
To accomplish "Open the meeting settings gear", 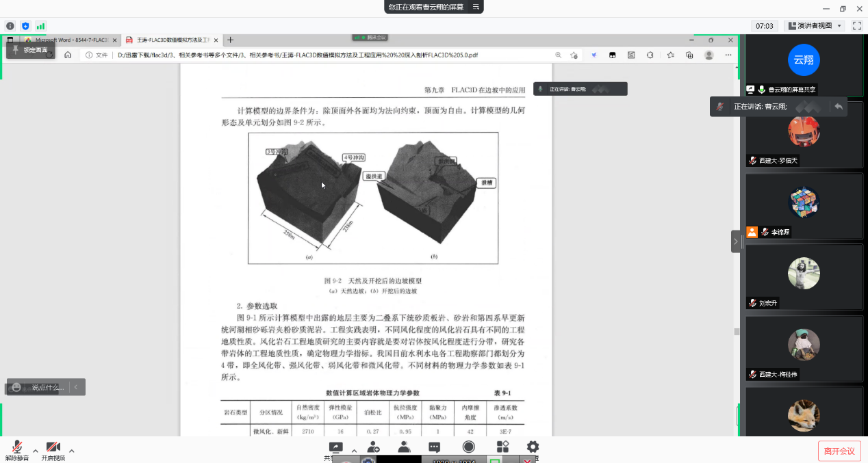I will [x=533, y=447].
